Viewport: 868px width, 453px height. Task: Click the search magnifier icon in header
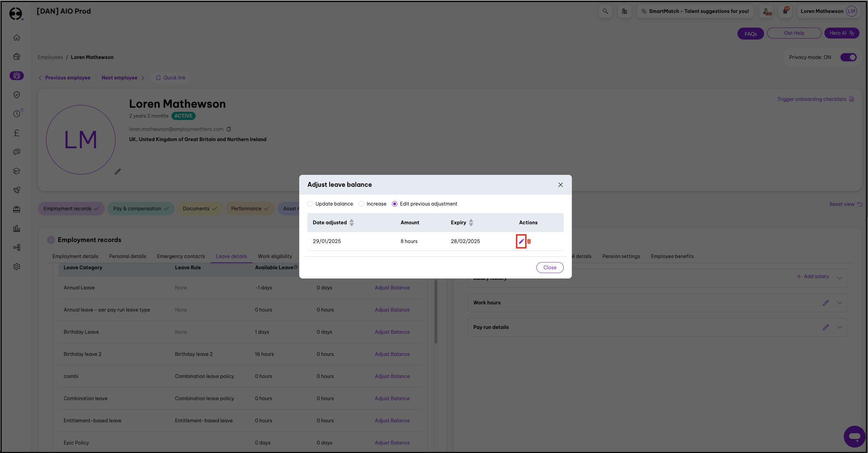coord(605,11)
